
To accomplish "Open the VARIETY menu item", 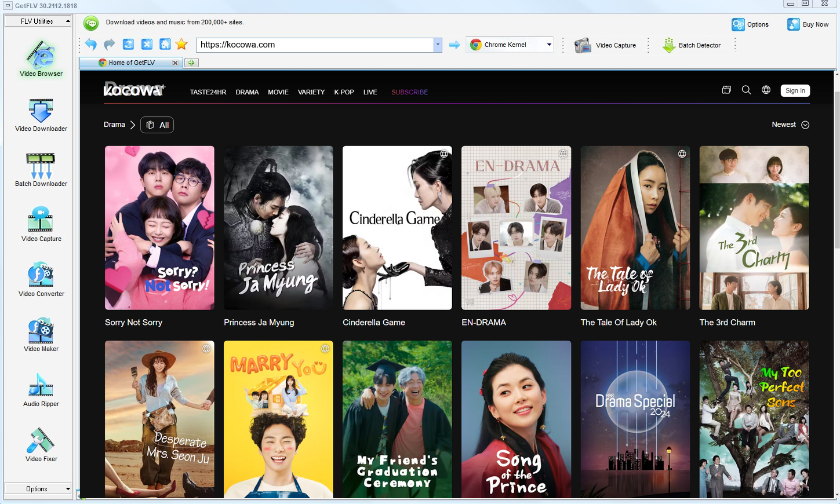I will pyautogui.click(x=311, y=92).
